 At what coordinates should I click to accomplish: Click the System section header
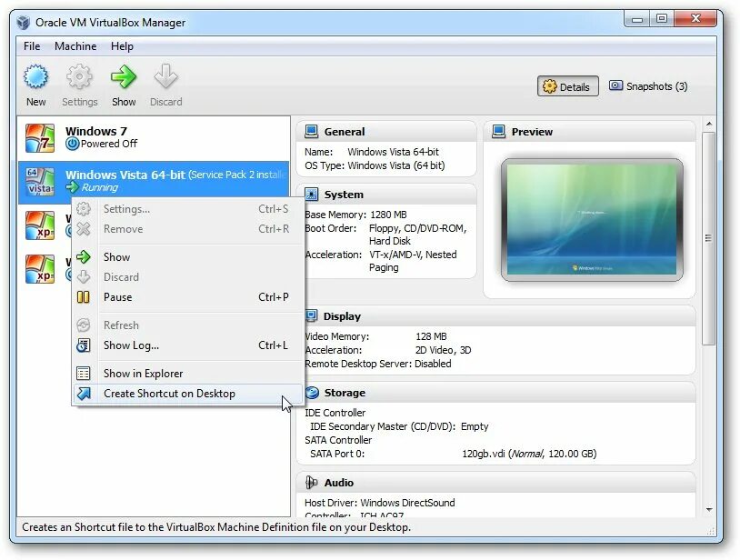tap(386, 195)
